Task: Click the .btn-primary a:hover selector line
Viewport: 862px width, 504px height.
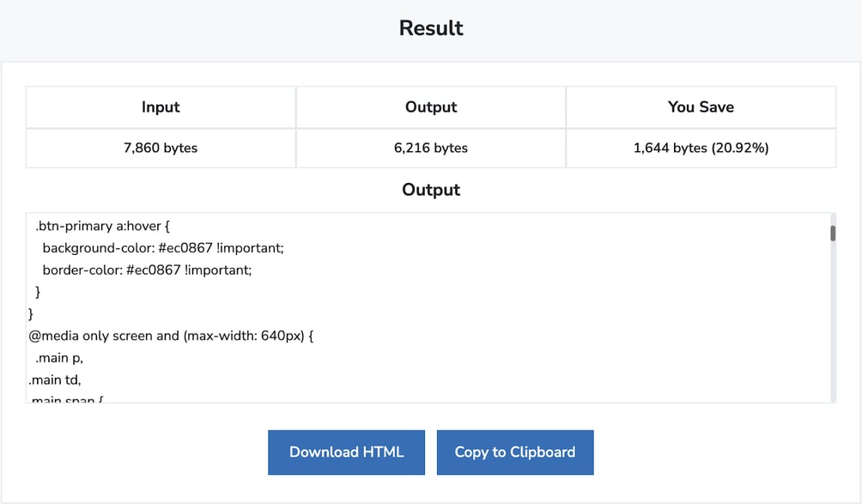Action: click(103, 226)
